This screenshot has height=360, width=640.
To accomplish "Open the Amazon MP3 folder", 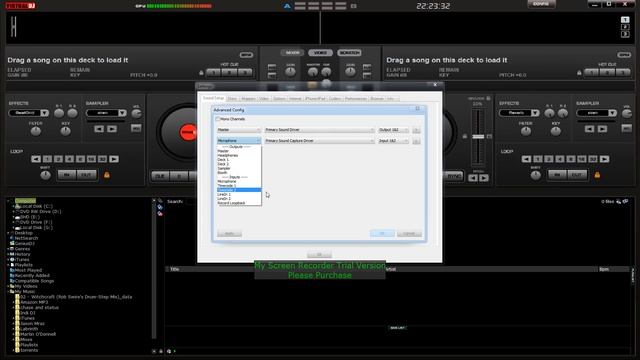I will click(x=34, y=302).
